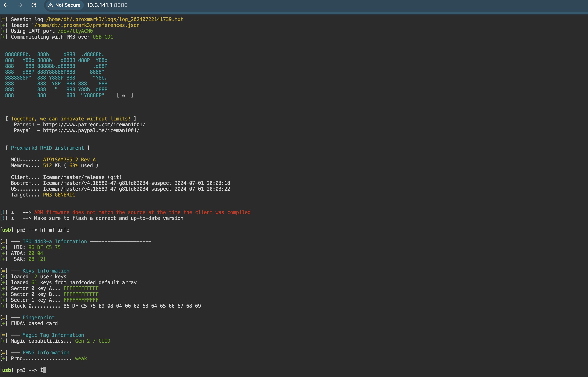The height and width of the screenshot is (377, 588).
Task: Click the warning triangle before 'Make sure'
Action: (12, 218)
